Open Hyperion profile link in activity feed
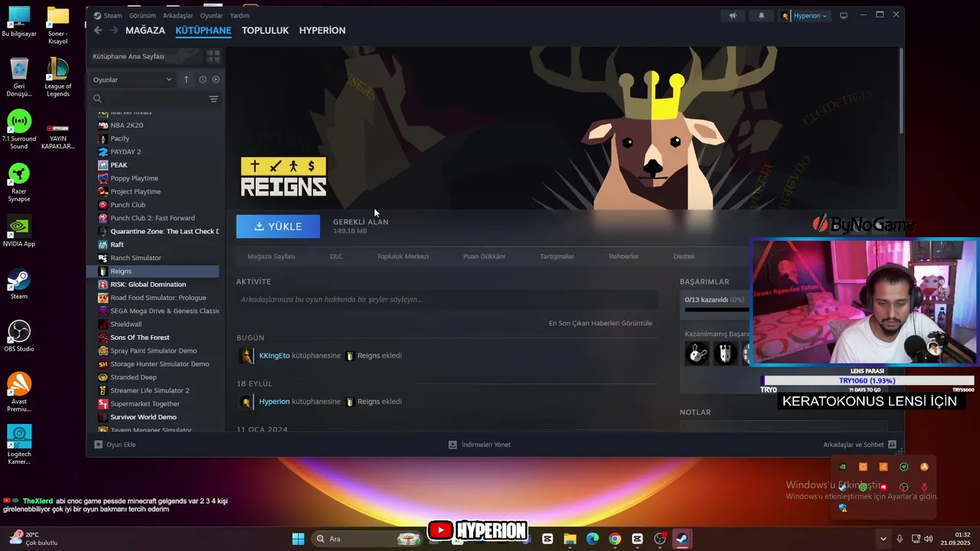Image resolution: width=980 pixels, height=551 pixels. 274,402
